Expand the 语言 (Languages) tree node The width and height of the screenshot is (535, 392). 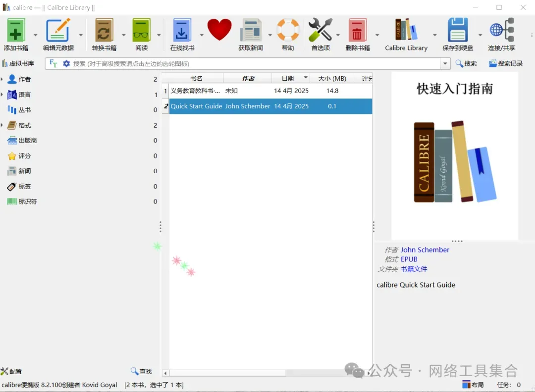pos(2,95)
